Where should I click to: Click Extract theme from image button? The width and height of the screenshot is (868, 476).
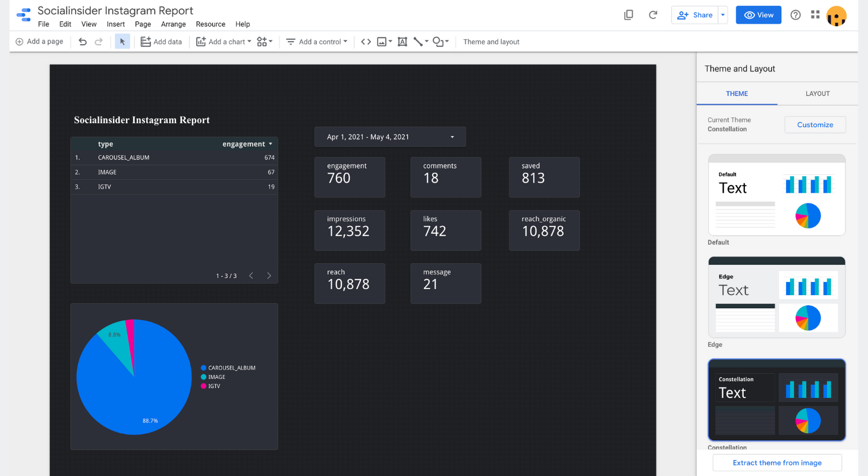pyautogui.click(x=777, y=463)
